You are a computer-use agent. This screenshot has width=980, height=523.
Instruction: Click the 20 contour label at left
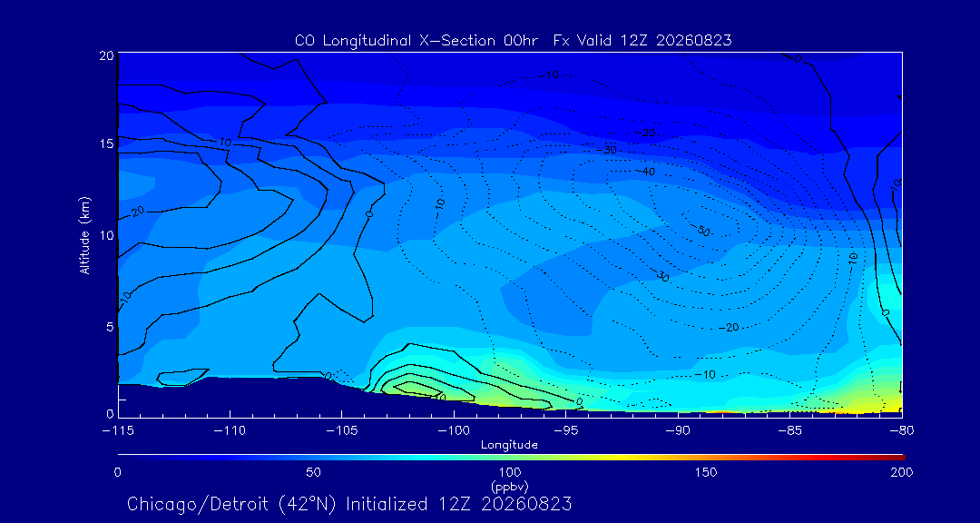coord(138,211)
